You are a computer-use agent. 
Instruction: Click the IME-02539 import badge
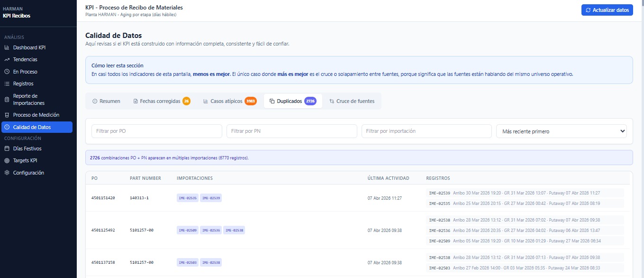[210, 198]
